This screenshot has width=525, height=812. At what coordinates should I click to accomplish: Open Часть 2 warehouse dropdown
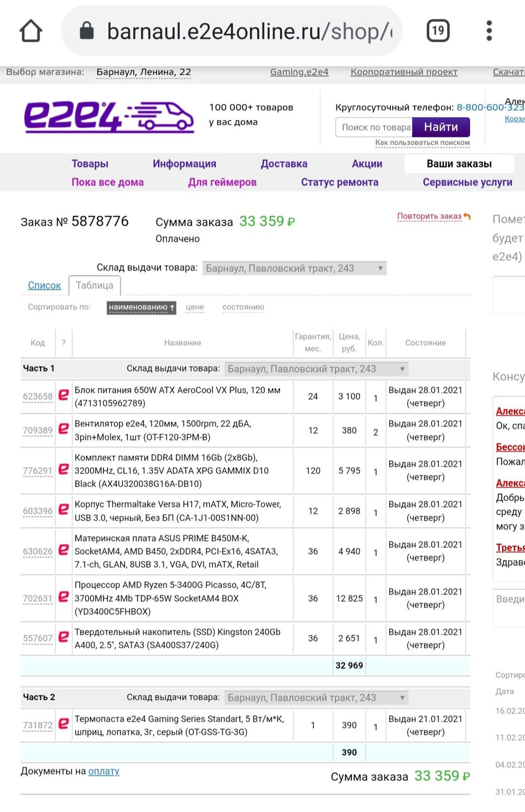pos(316,698)
